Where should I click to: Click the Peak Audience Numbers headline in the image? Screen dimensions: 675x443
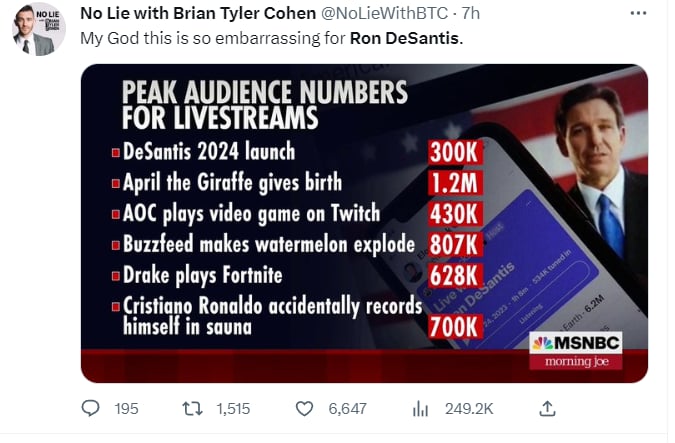pyautogui.click(x=264, y=105)
